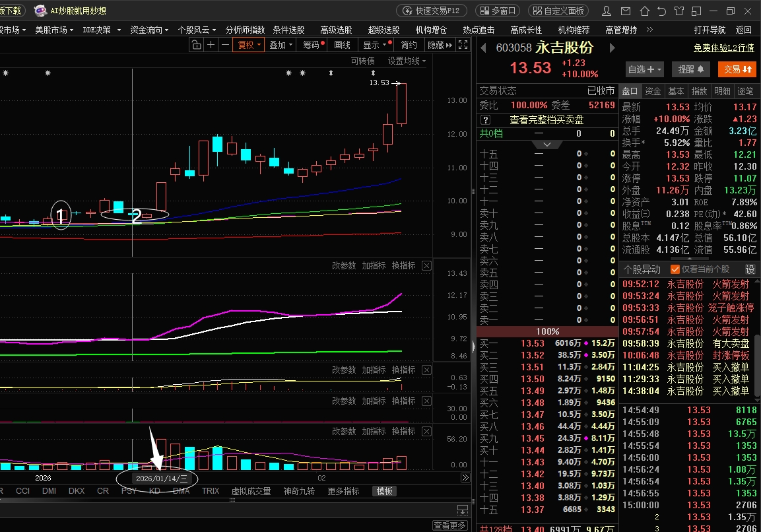
Task: Zoom in chart with plus icon
Action: (211, 45)
